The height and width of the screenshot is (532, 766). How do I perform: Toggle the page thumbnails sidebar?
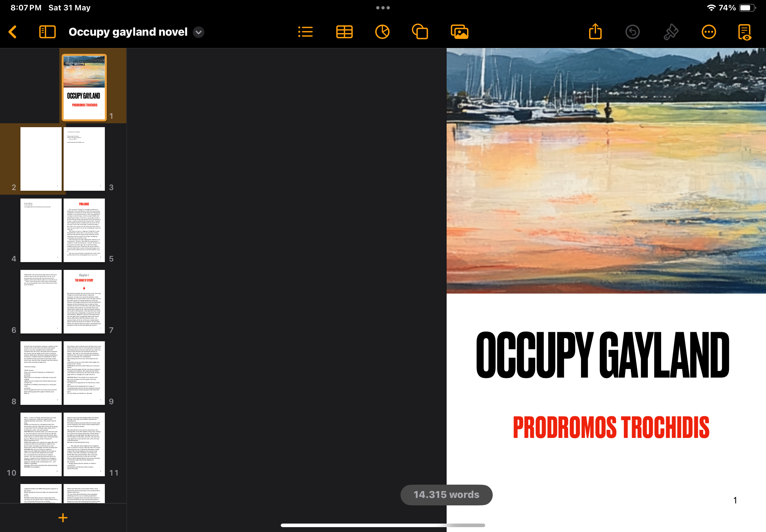click(47, 32)
